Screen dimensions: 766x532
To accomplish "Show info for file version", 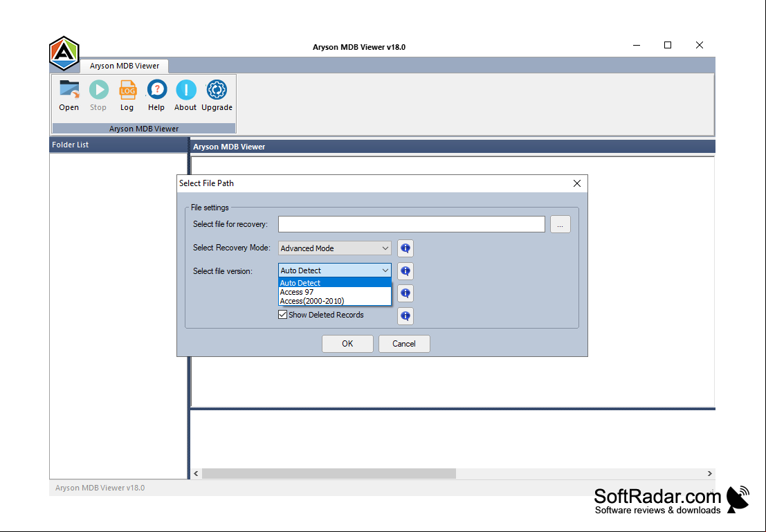I will 405,270.
